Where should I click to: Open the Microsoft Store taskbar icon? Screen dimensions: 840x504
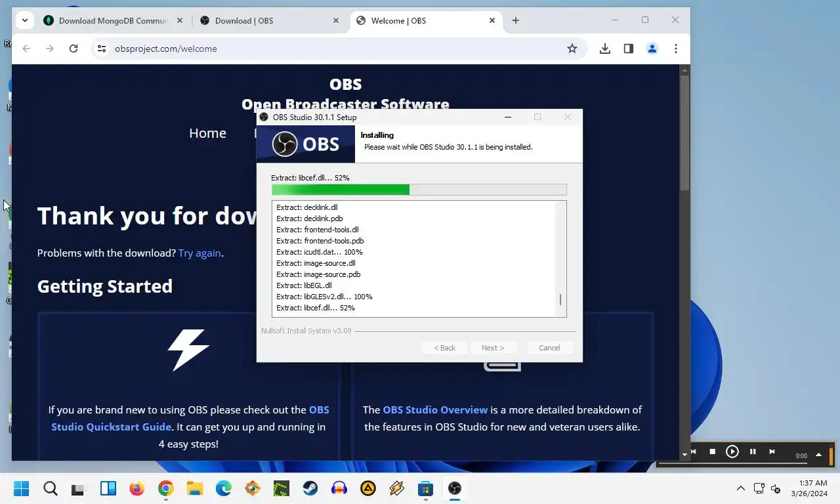(x=426, y=488)
